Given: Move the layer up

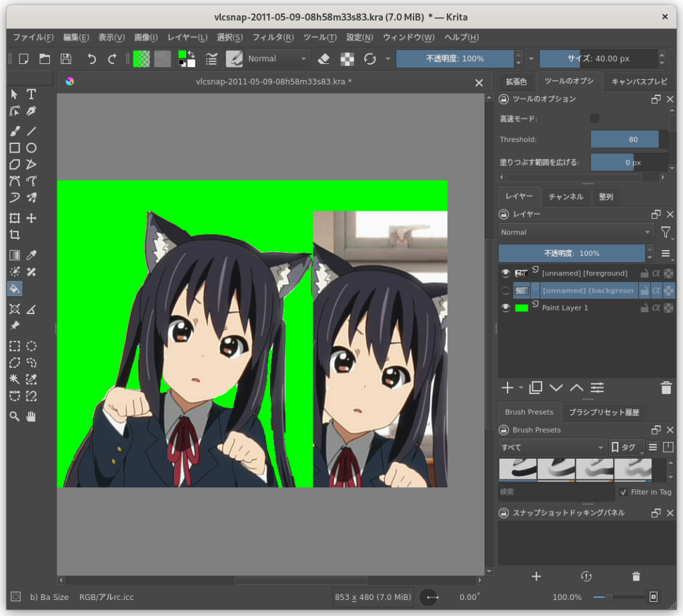Looking at the screenshot, I should point(577,387).
